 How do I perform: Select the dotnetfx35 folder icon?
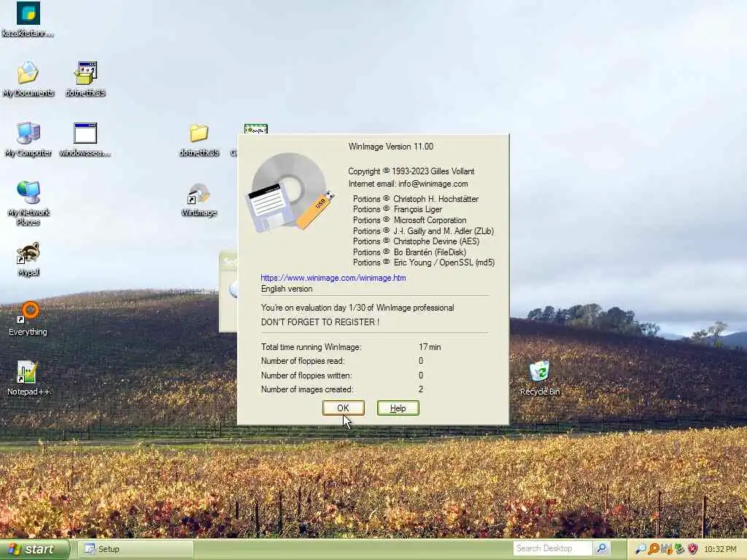pos(198,140)
